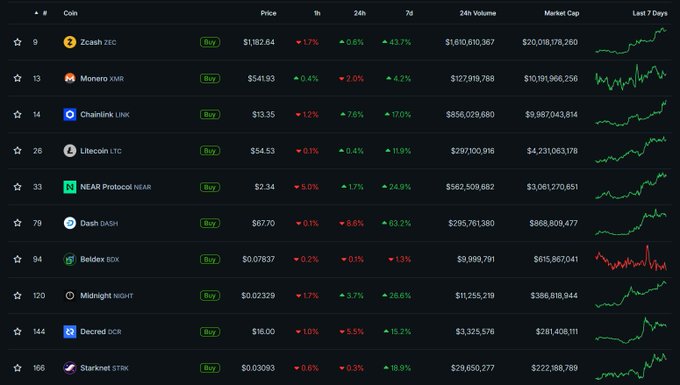Favorite Midnight with its star

click(x=17, y=296)
